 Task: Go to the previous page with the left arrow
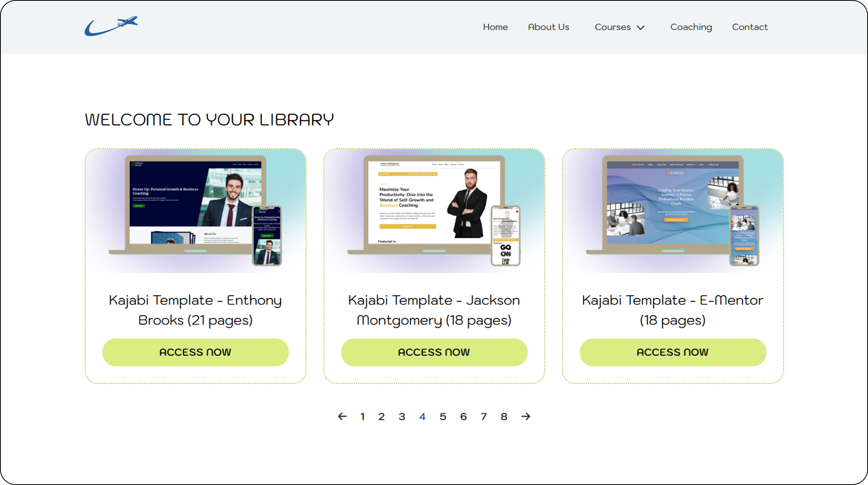click(342, 417)
